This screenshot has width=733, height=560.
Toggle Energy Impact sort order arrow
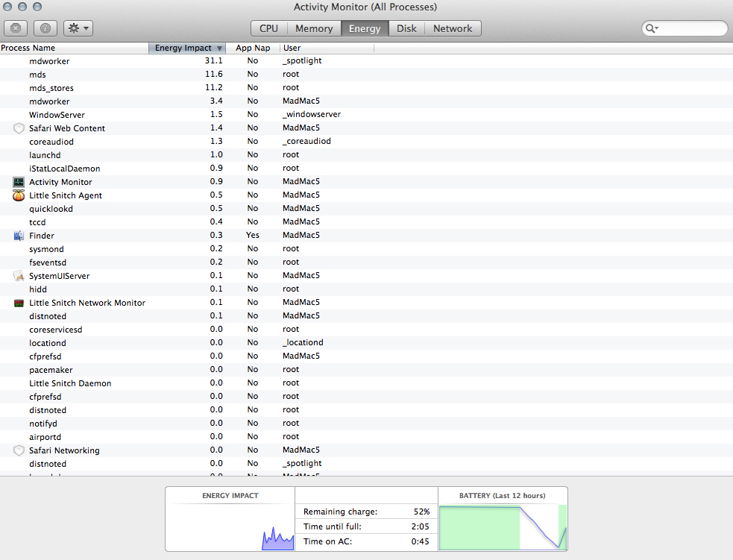pos(219,48)
